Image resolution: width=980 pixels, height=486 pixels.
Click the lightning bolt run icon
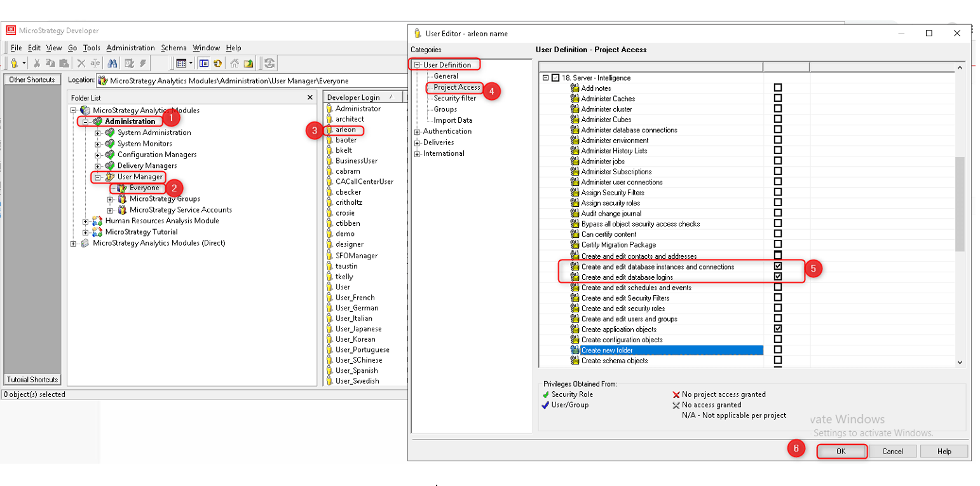coord(143,63)
